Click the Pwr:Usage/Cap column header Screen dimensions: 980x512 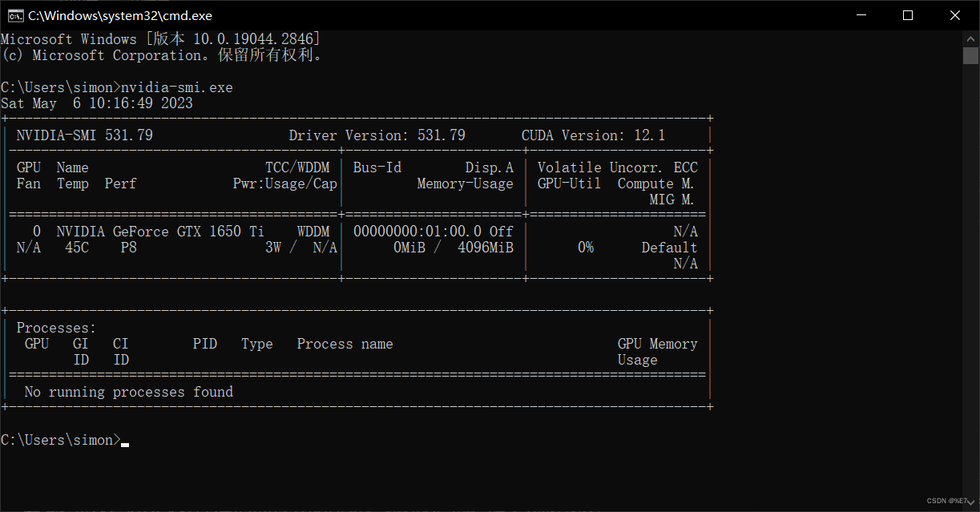pyautogui.click(x=285, y=183)
